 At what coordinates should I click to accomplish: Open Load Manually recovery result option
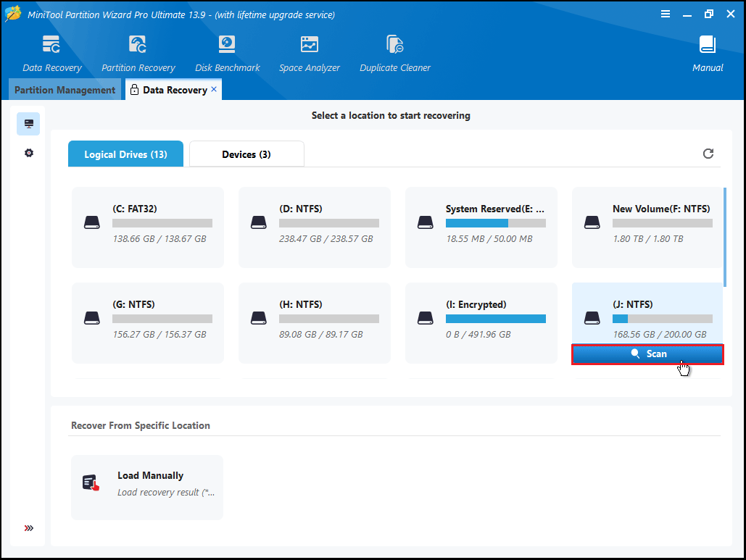pos(147,488)
